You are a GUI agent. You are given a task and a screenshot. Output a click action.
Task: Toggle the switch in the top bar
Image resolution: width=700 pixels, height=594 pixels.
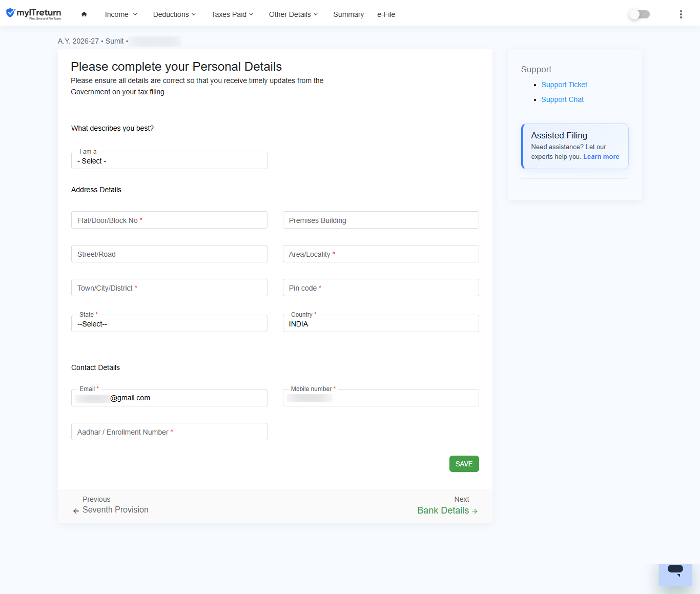(x=639, y=14)
